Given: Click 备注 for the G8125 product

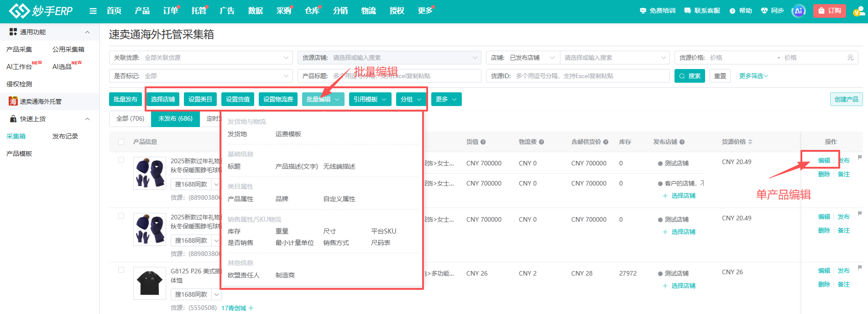Looking at the screenshot, I should coord(844,284).
